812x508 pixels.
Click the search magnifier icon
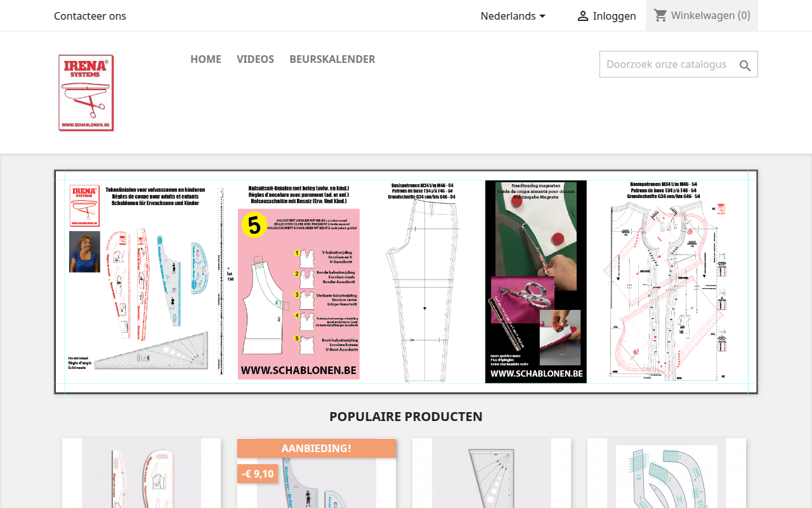click(x=745, y=65)
